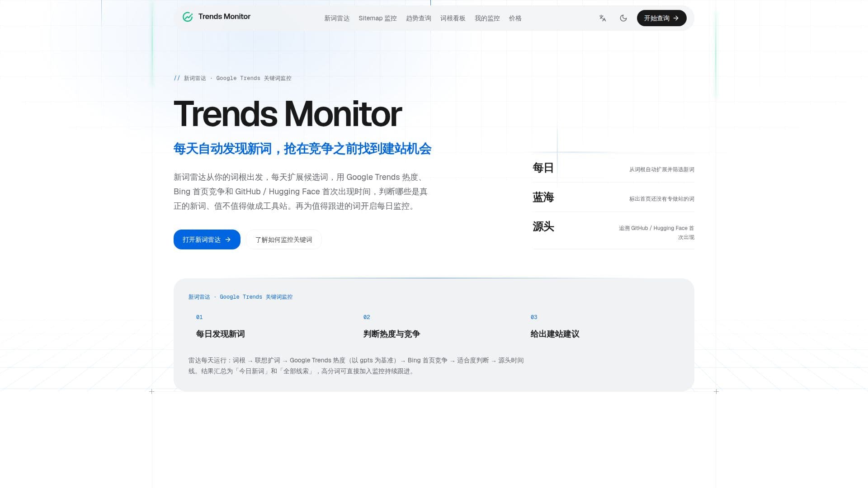
Task: Click text 标出首页还没有专做站的词
Action: 661,199
